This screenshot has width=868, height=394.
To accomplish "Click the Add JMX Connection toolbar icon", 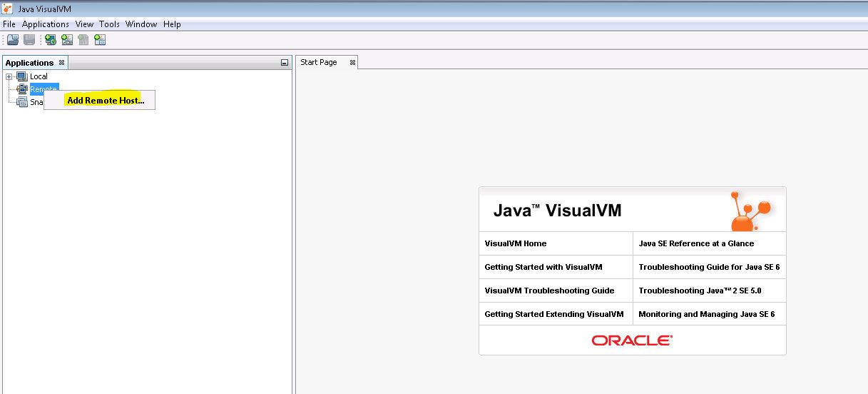I will (67, 40).
